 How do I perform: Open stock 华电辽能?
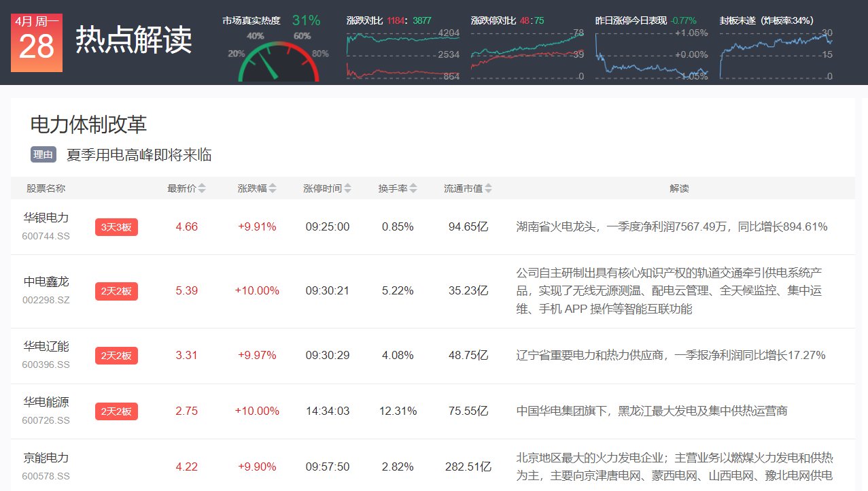(46, 346)
